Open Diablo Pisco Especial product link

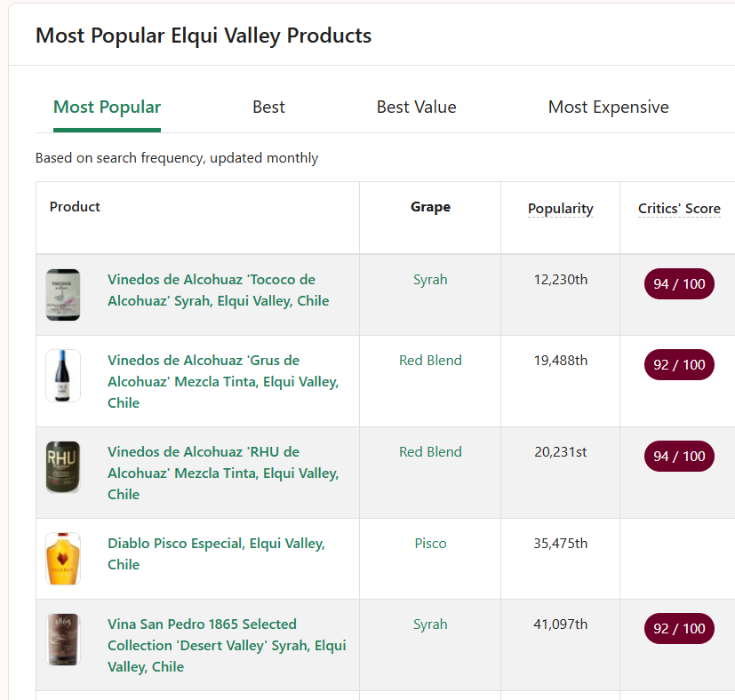(216, 553)
